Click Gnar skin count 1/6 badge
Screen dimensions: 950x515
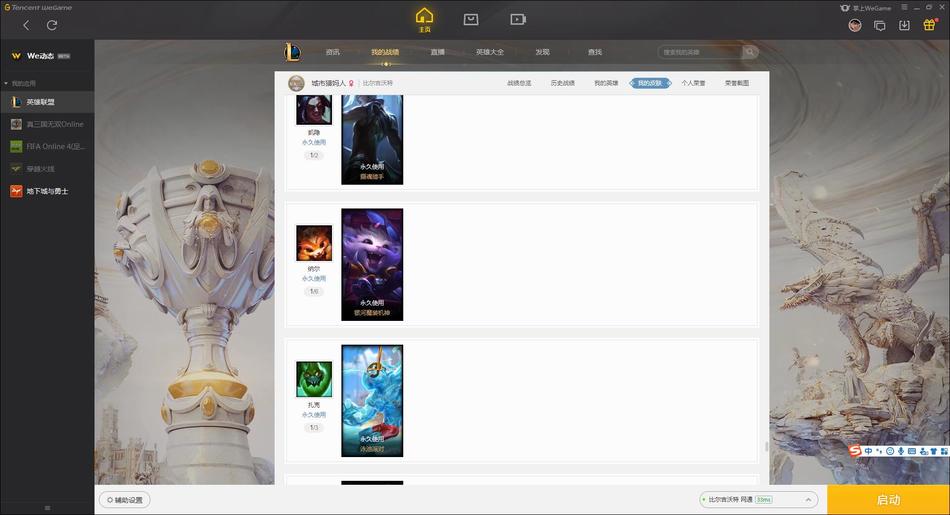coord(314,291)
